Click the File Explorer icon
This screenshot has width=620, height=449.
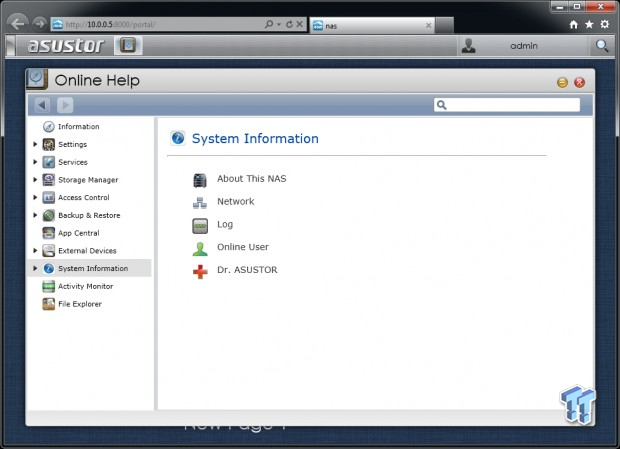[x=49, y=304]
